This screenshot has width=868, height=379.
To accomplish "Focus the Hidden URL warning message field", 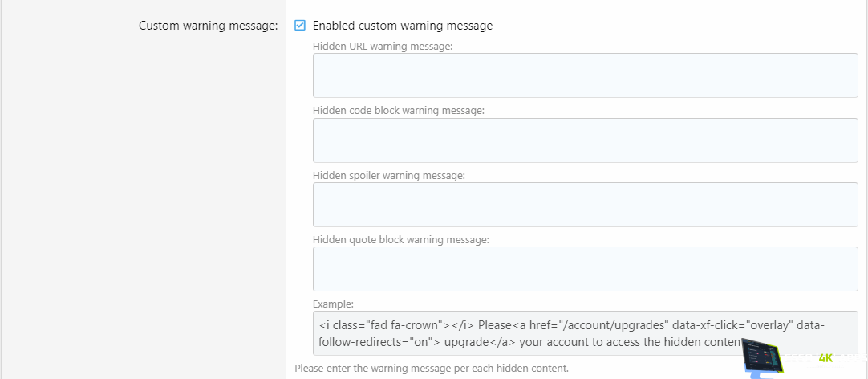I will point(585,75).
